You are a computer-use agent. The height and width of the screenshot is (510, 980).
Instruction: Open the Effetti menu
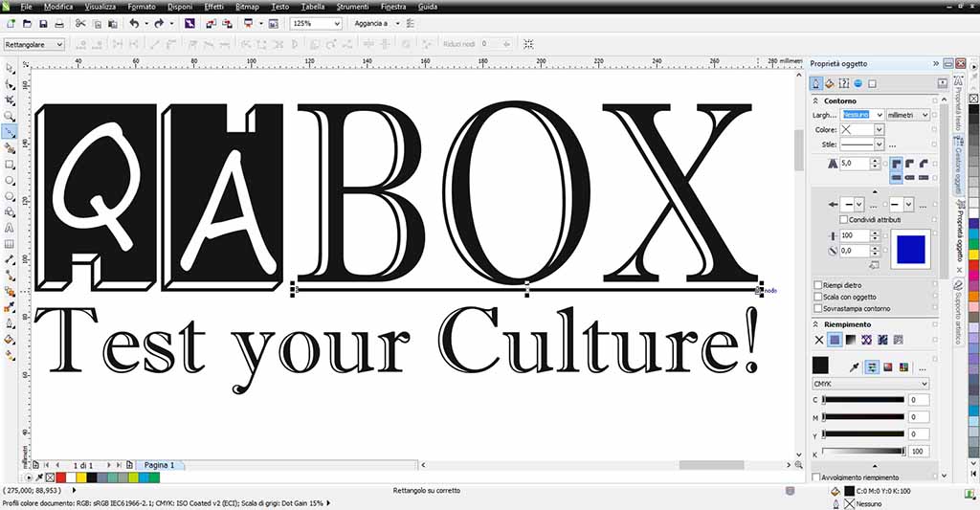pyautogui.click(x=213, y=7)
